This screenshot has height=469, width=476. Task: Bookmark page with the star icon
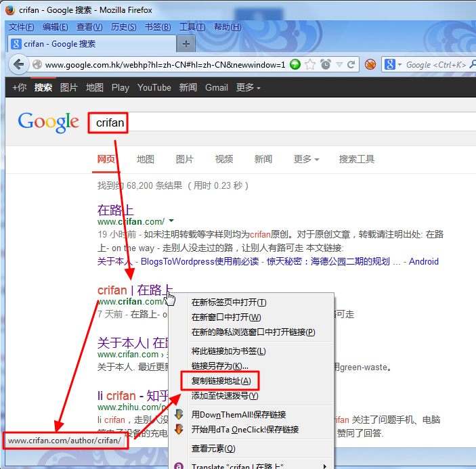tap(310, 64)
